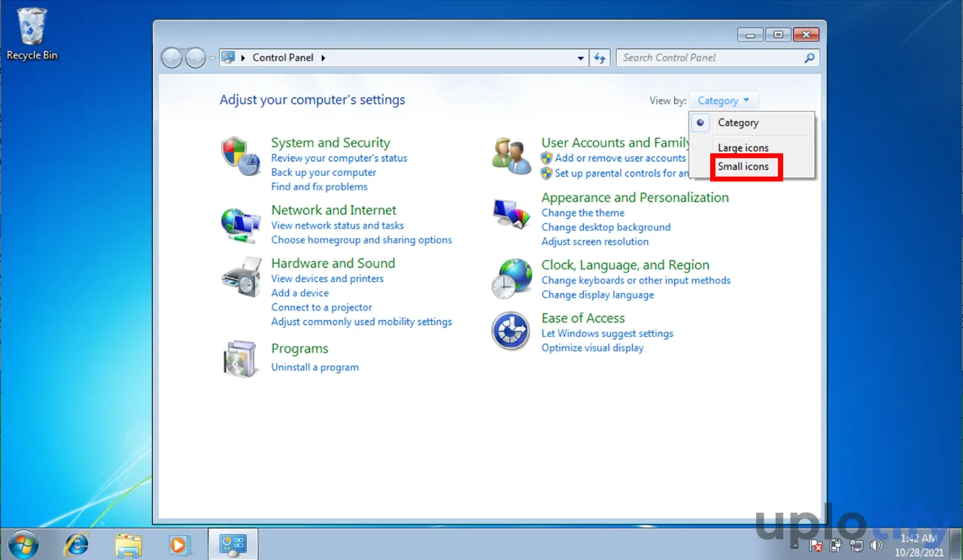Click the search magnifier icon

coord(810,58)
